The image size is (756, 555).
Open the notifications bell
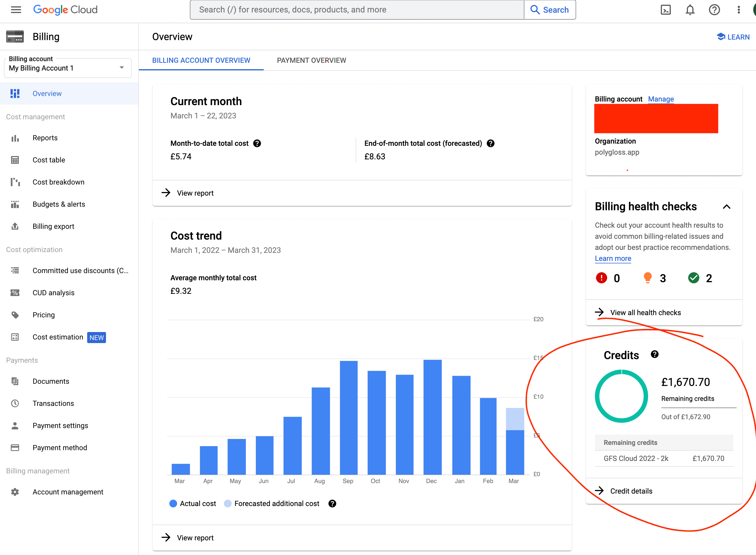[690, 10]
